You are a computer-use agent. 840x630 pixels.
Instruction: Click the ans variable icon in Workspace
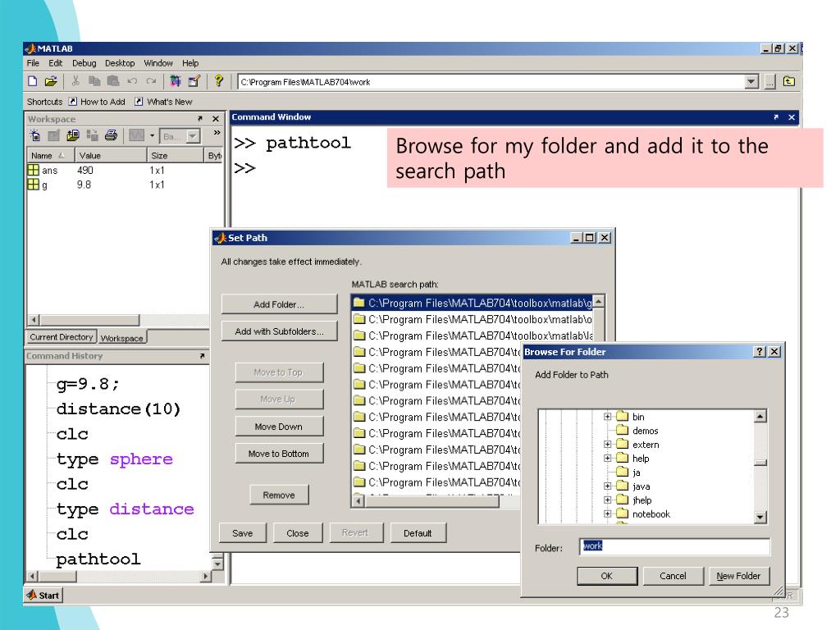[33, 170]
